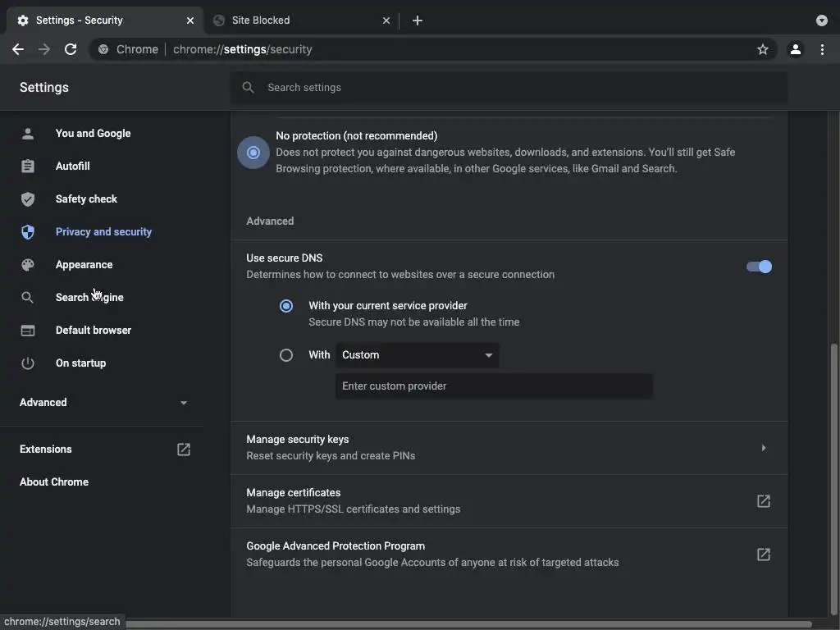
Task: Click the Appearance palette icon
Action: (28, 265)
